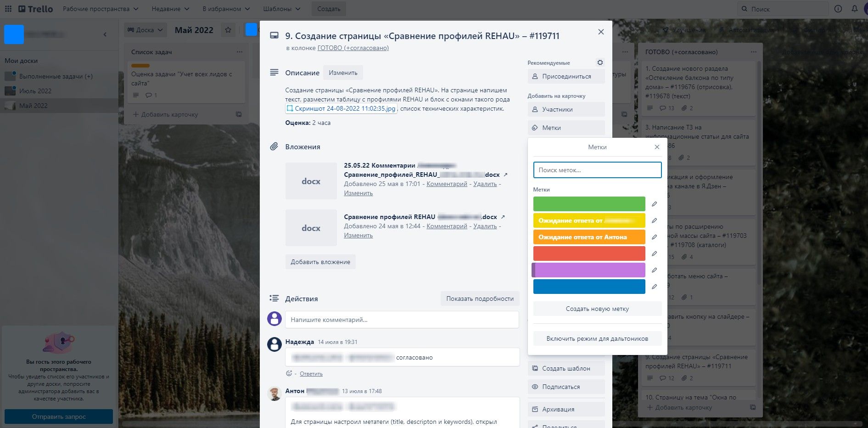Click Создать шаблон
This screenshot has width=868, height=428.
(x=566, y=368)
